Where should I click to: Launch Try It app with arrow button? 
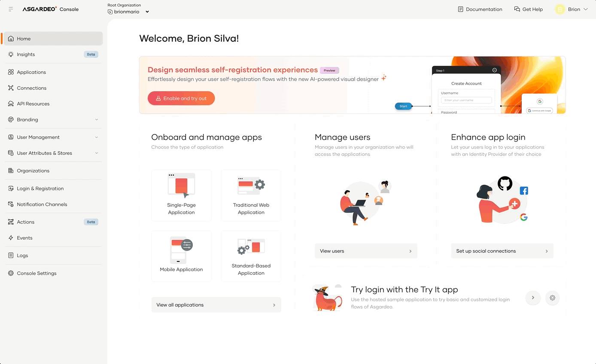(x=533, y=298)
